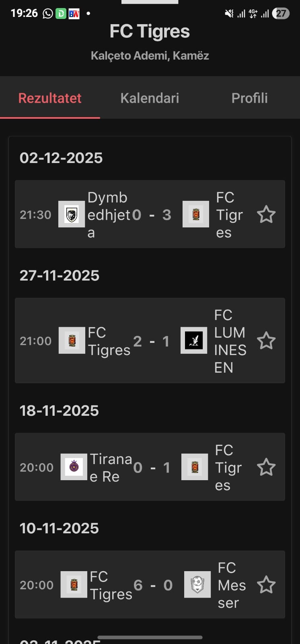Open the Profili tab
Image resolution: width=300 pixels, height=644 pixels.
249,98
